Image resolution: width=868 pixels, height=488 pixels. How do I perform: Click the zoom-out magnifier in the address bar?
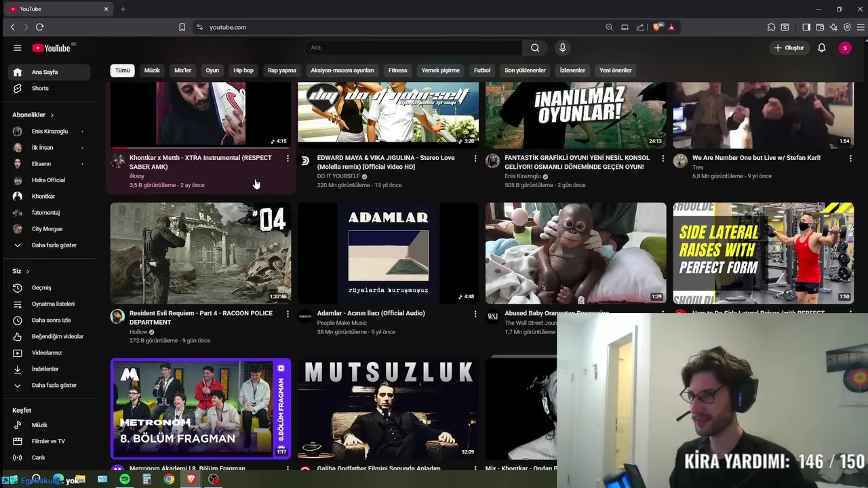[x=609, y=27]
